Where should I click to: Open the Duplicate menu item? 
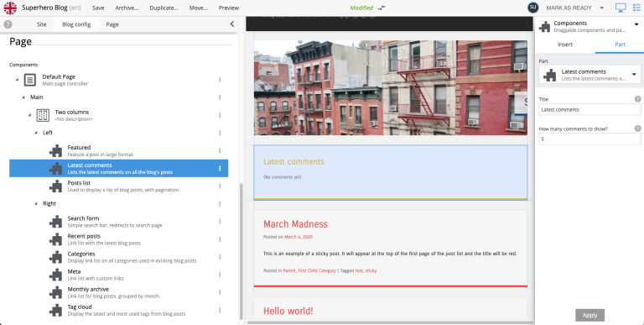164,8
